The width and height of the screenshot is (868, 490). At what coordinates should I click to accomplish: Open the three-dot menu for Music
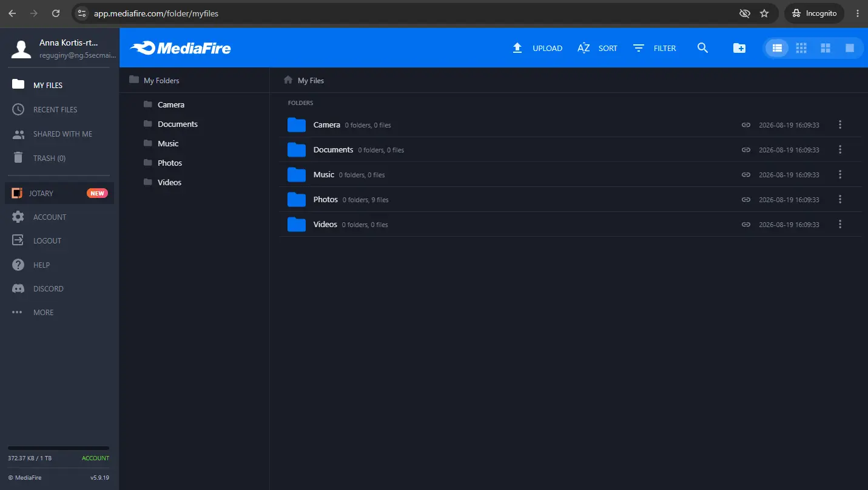pos(840,174)
